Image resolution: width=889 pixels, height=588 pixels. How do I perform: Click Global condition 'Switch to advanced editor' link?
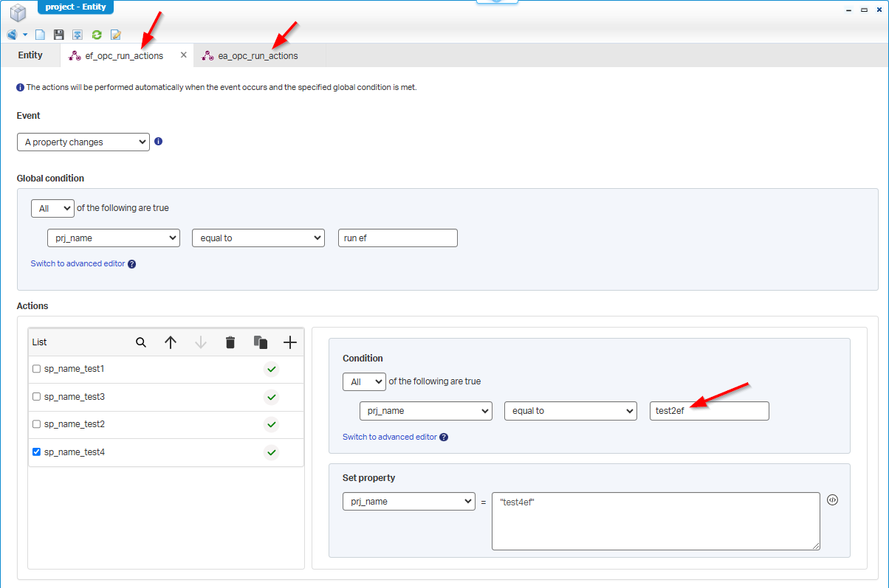[78, 263]
